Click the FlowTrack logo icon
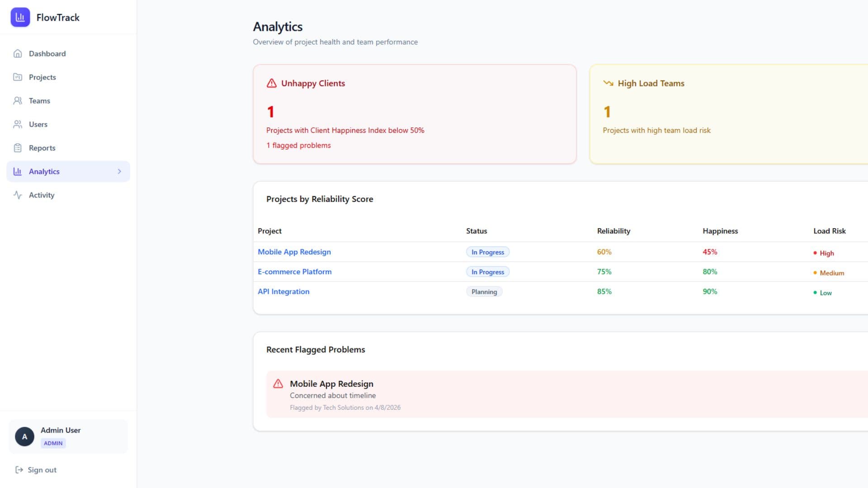Viewport: 868px width, 488px height. tap(20, 17)
